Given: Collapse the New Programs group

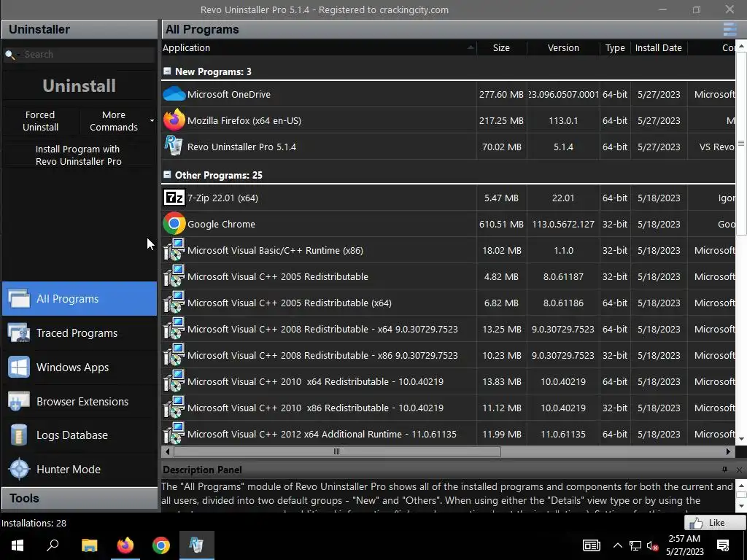Looking at the screenshot, I should click(167, 71).
